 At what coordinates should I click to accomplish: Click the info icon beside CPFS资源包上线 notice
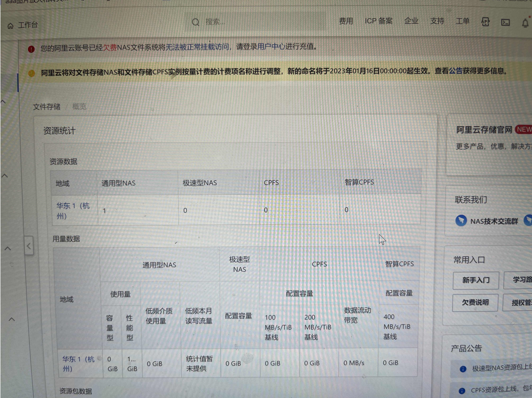tap(462, 391)
